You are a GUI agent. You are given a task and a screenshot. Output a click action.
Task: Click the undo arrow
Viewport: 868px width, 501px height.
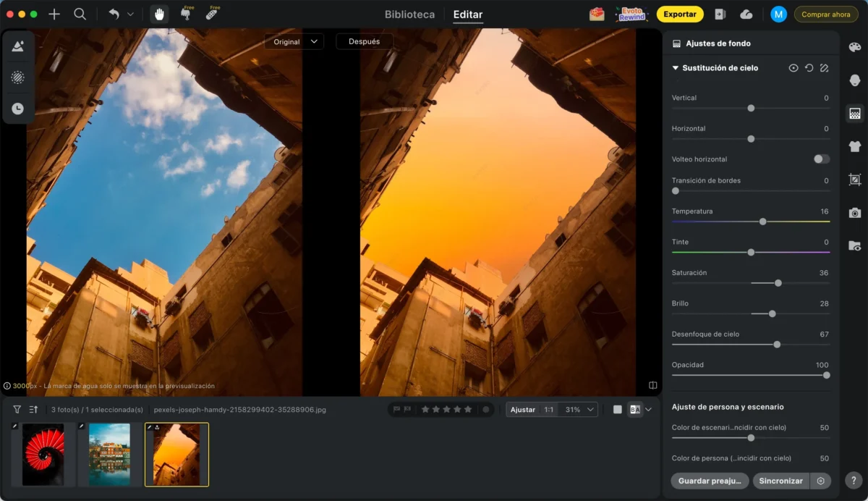pos(114,14)
